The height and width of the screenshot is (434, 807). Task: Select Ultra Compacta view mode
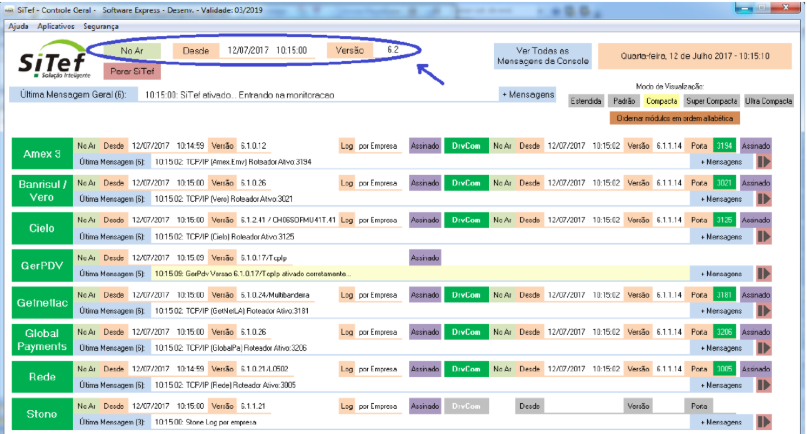point(768,101)
